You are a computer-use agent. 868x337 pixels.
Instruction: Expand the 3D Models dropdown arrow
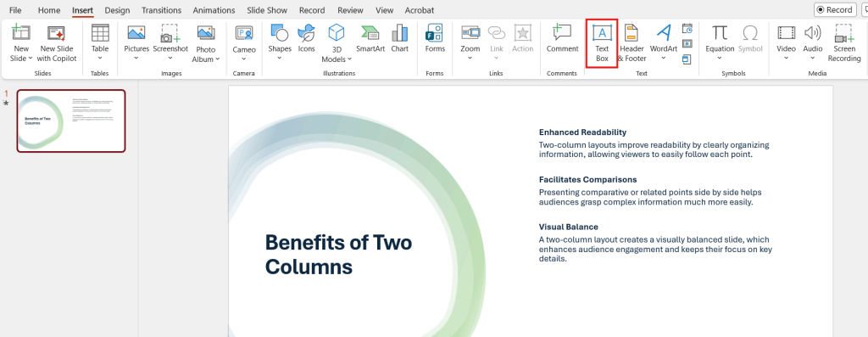point(349,59)
